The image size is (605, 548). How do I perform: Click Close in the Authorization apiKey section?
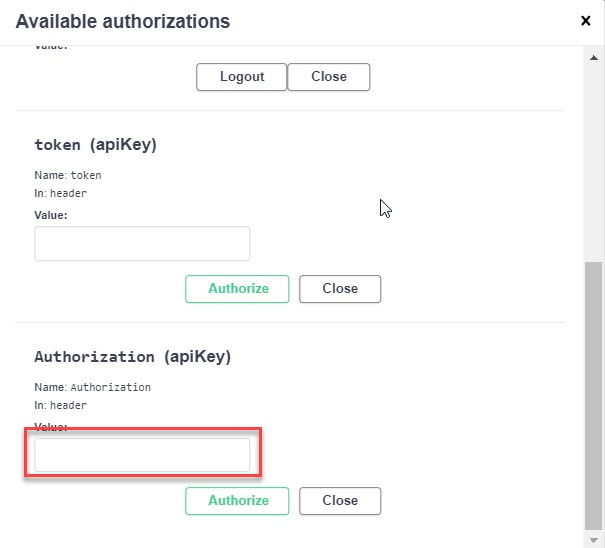340,501
